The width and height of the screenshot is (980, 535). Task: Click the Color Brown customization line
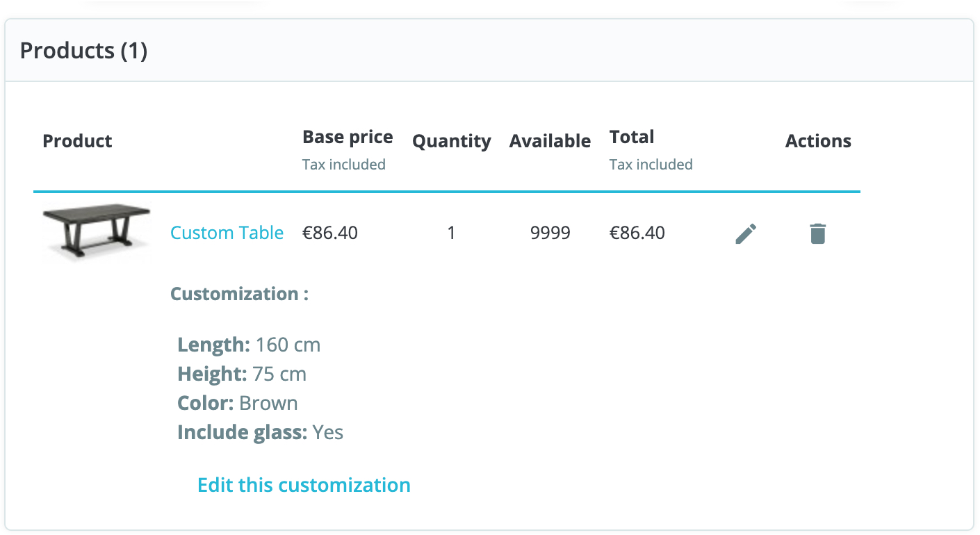tap(238, 403)
